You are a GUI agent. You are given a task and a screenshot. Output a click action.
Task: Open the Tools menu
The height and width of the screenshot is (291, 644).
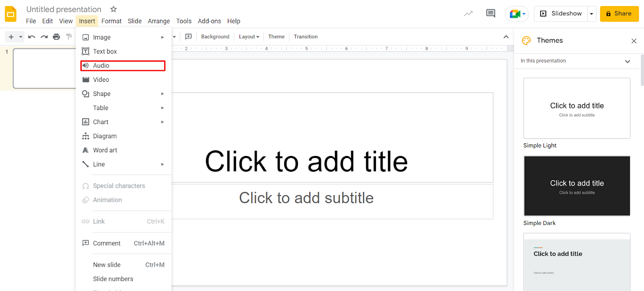click(x=184, y=21)
